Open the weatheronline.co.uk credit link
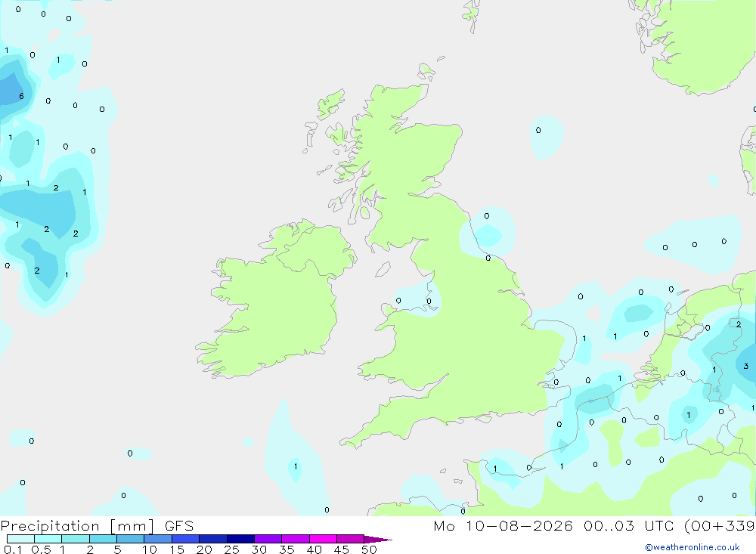The width and height of the screenshot is (756, 554). pos(692,547)
